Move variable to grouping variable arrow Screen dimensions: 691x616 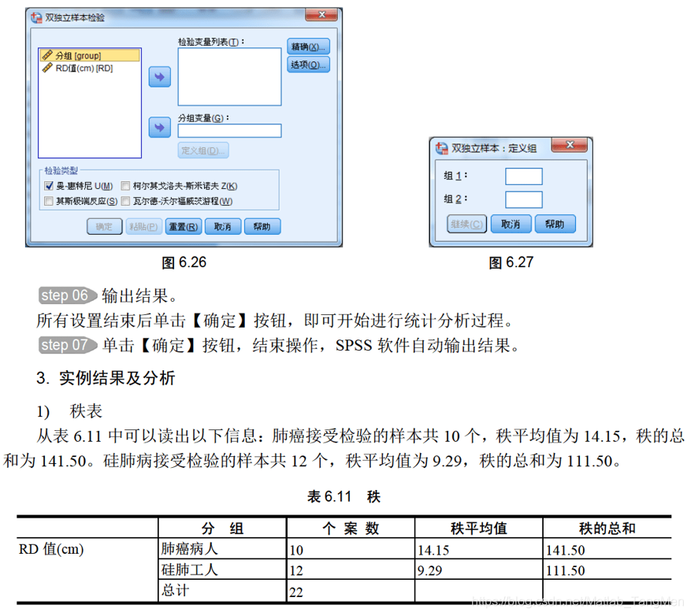(159, 128)
